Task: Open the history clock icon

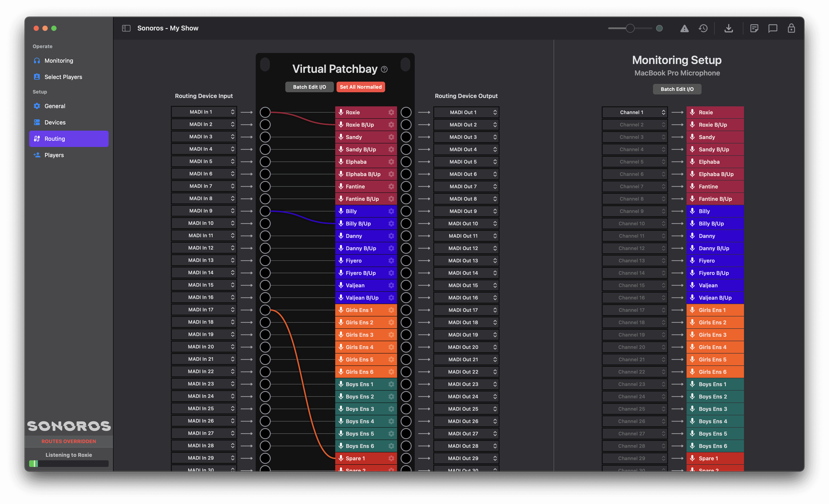Action: pyautogui.click(x=703, y=29)
